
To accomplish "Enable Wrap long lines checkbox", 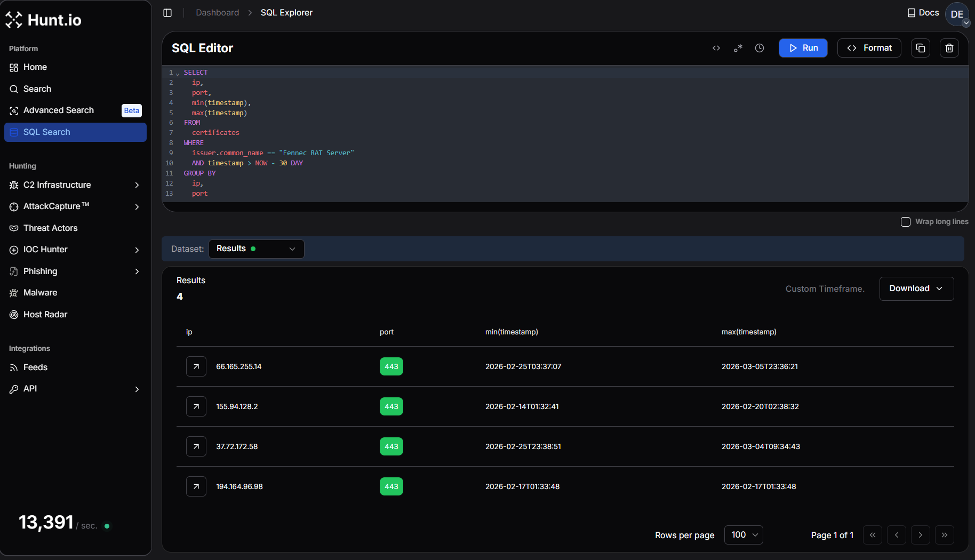I will coord(906,222).
